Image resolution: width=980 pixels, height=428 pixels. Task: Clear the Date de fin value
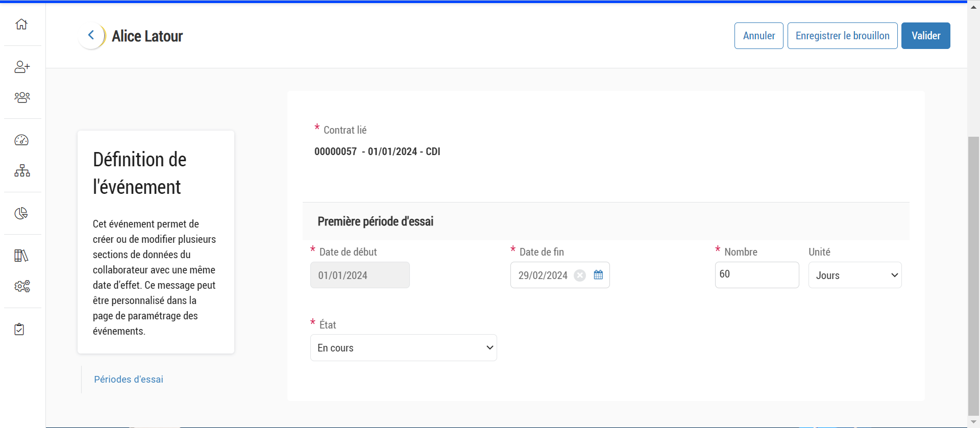pyautogui.click(x=580, y=275)
